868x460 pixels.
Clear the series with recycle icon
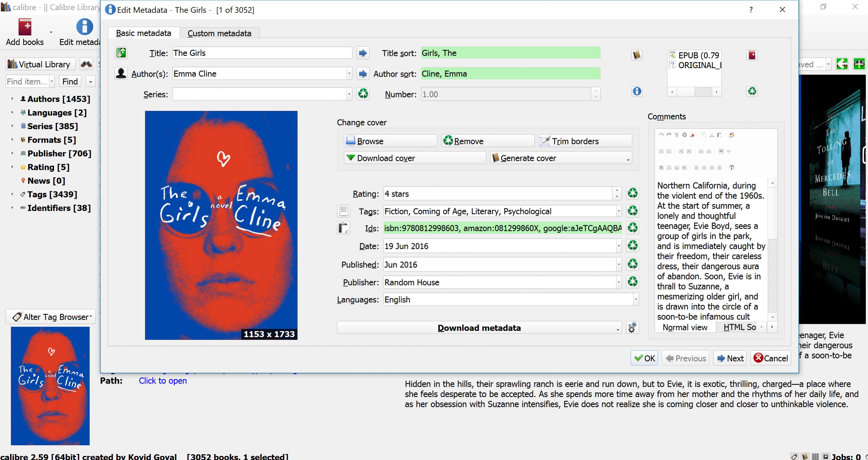pyautogui.click(x=363, y=94)
